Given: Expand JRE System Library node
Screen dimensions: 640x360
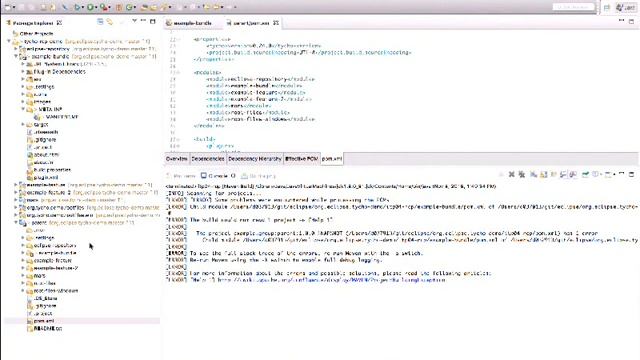Looking at the screenshot, I should pos(23,64).
